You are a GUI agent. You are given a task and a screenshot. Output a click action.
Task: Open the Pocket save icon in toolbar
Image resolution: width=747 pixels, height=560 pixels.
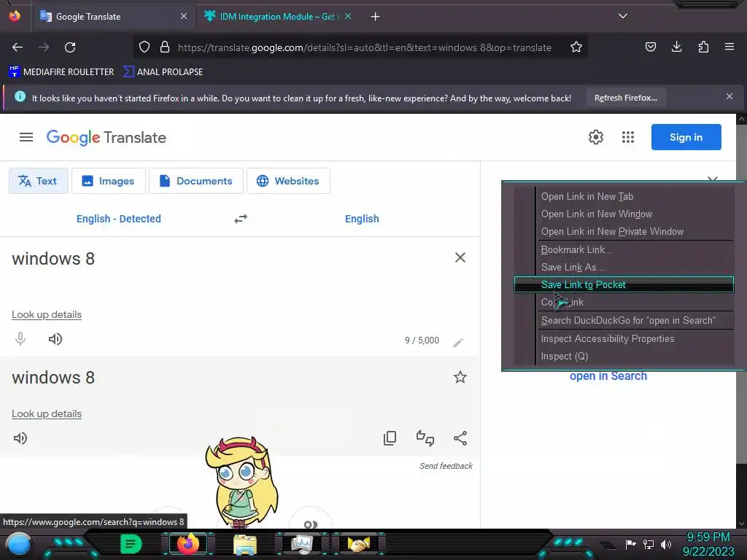point(650,47)
